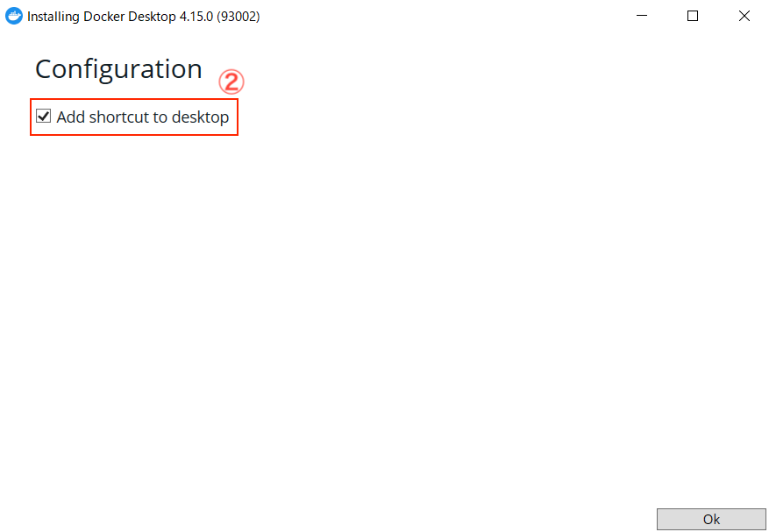Click the word 'desktop' in checkbox label
Viewport: 769px width, 532px height.
201,117
